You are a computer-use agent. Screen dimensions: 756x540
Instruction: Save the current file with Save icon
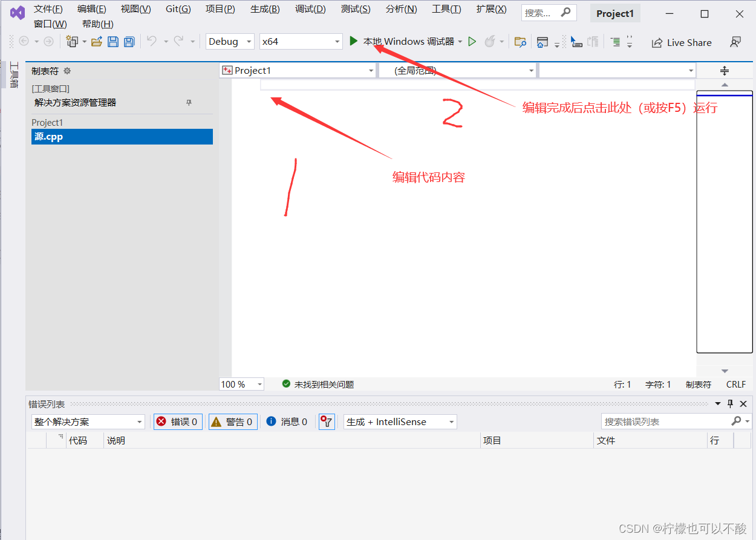(x=113, y=41)
